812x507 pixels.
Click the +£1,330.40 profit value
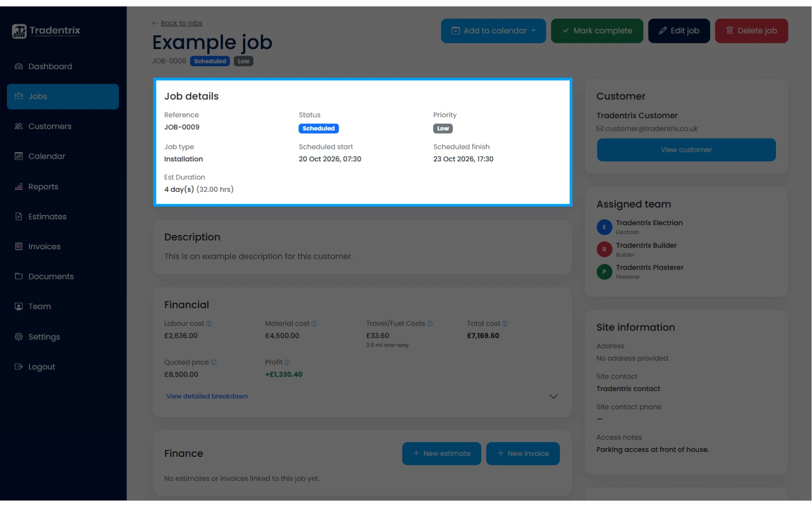tap(283, 375)
